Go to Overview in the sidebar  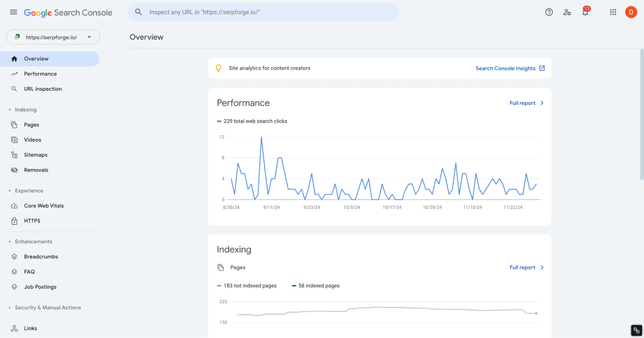click(x=50, y=59)
